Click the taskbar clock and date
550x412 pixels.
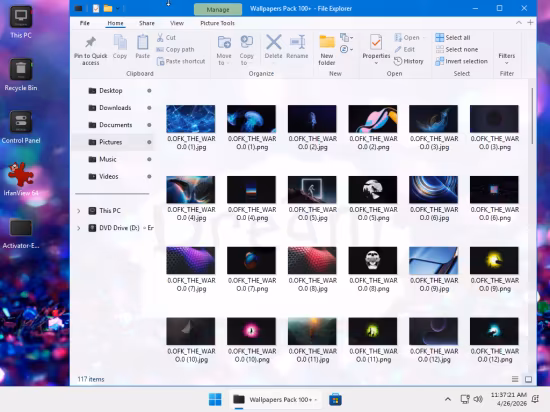tap(509, 399)
